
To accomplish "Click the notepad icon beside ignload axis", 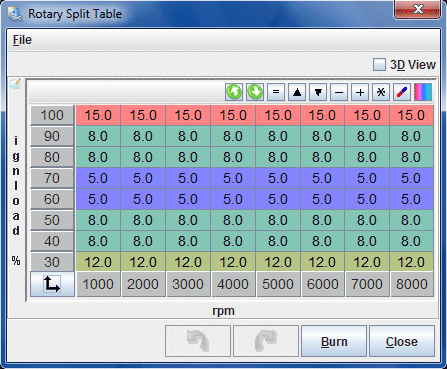I will (15, 84).
